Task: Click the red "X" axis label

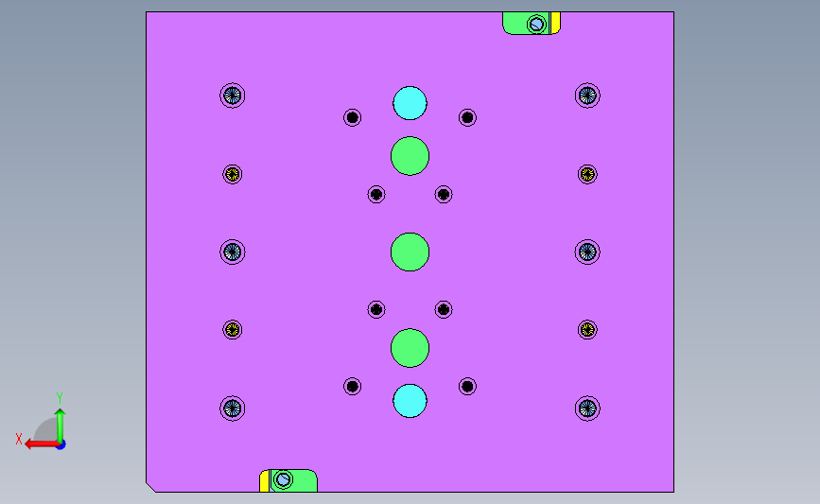Action: click(x=19, y=439)
